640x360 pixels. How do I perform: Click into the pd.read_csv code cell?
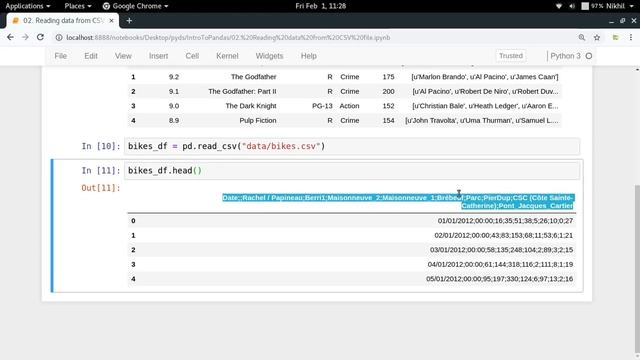(352, 146)
